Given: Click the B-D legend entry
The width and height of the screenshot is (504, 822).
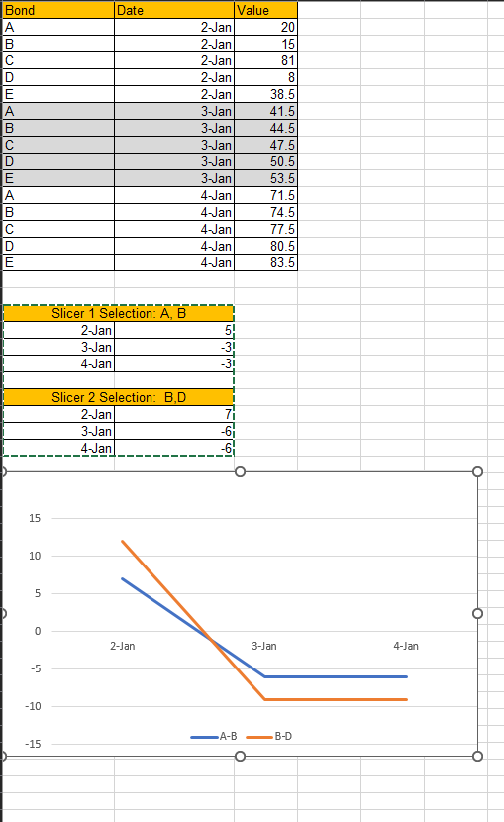Looking at the screenshot, I should tap(269, 737).
